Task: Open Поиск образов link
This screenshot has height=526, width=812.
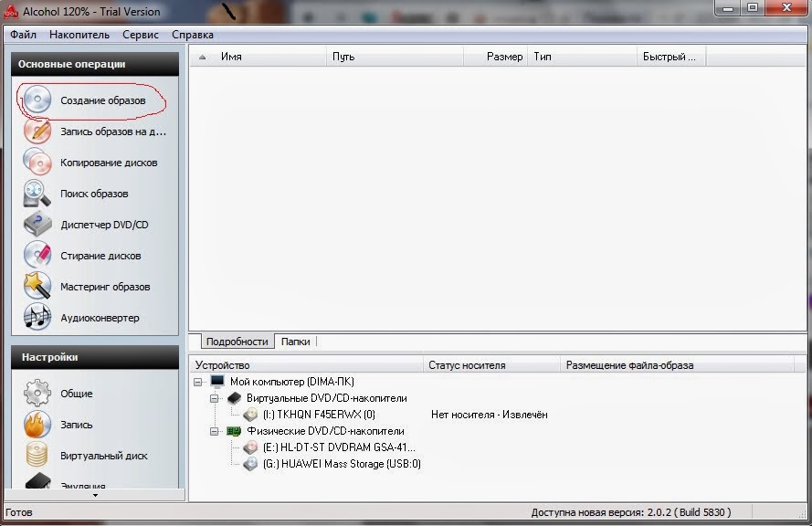Action: pos(94,194)
